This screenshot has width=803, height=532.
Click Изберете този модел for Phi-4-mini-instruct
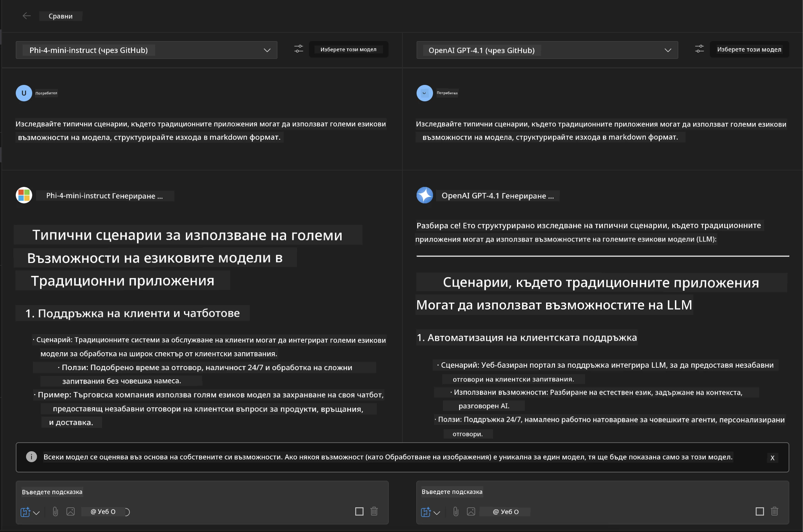pos(348,49)
